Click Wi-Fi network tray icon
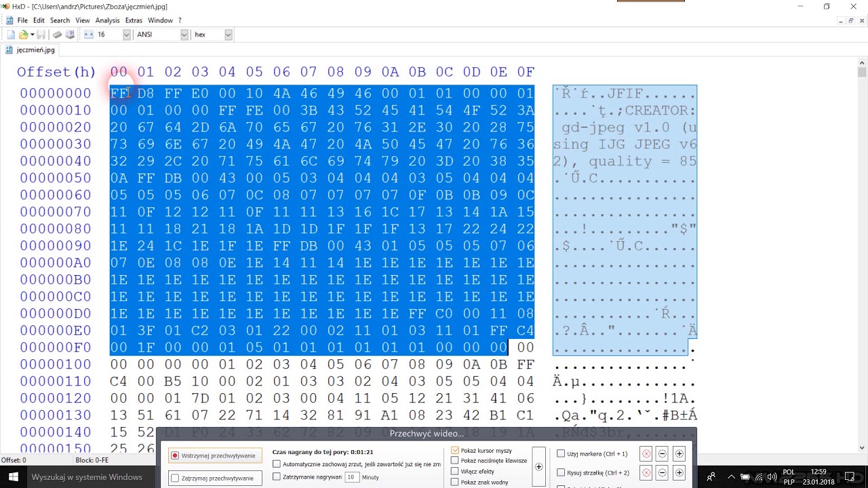The width and height of the screenshot is (868, 488). coord(759,477)
